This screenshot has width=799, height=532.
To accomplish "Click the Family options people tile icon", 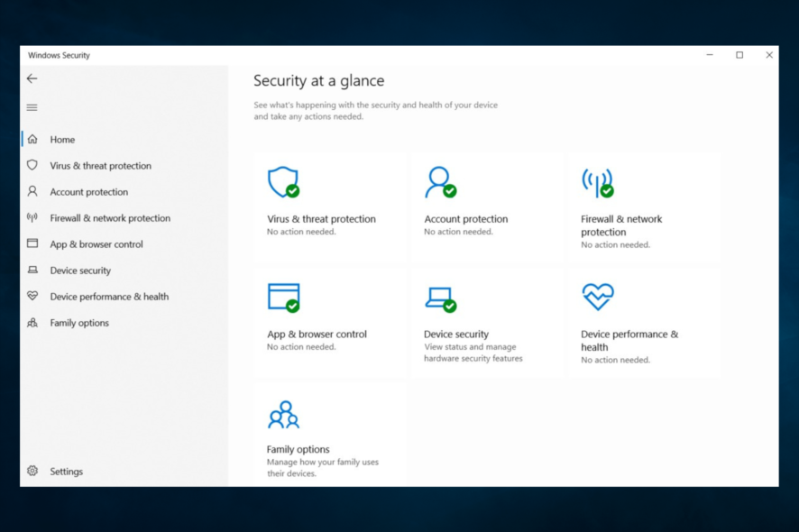I will (283, 414).
